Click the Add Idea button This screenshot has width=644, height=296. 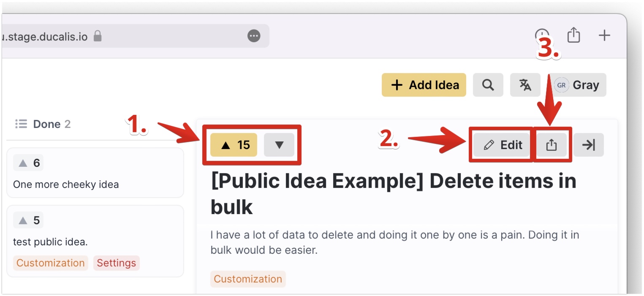point(424,85)
